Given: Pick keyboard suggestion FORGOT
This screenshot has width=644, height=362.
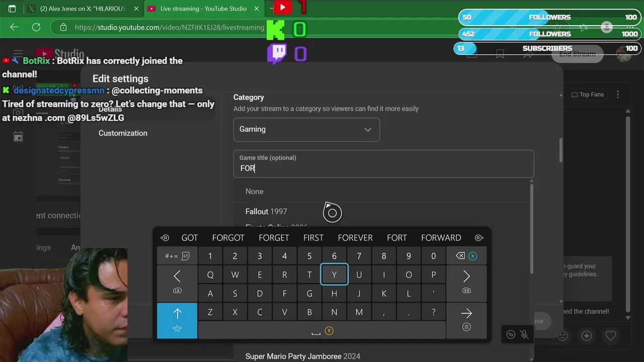Looking at the screenshot, I should coord(228,238).
